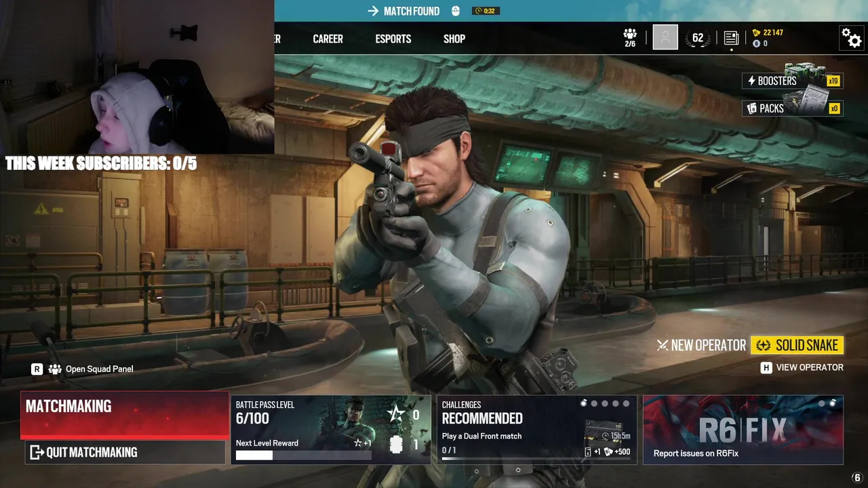The image size is (868, 488).
Task: Click View Operator
Action: [x=810, y=367]
